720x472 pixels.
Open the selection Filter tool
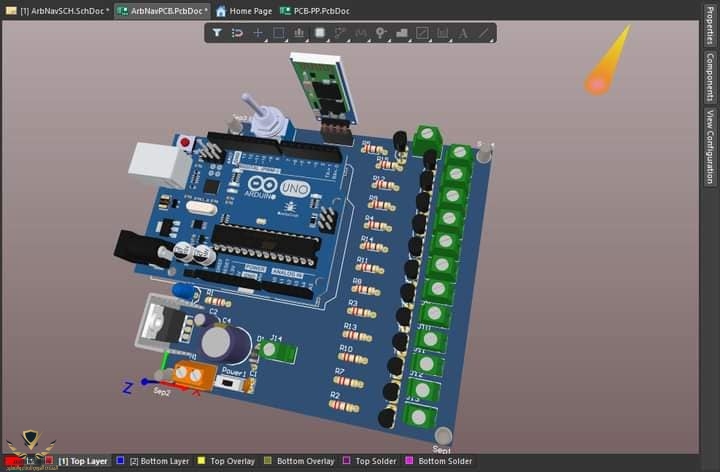coord(217,33)
